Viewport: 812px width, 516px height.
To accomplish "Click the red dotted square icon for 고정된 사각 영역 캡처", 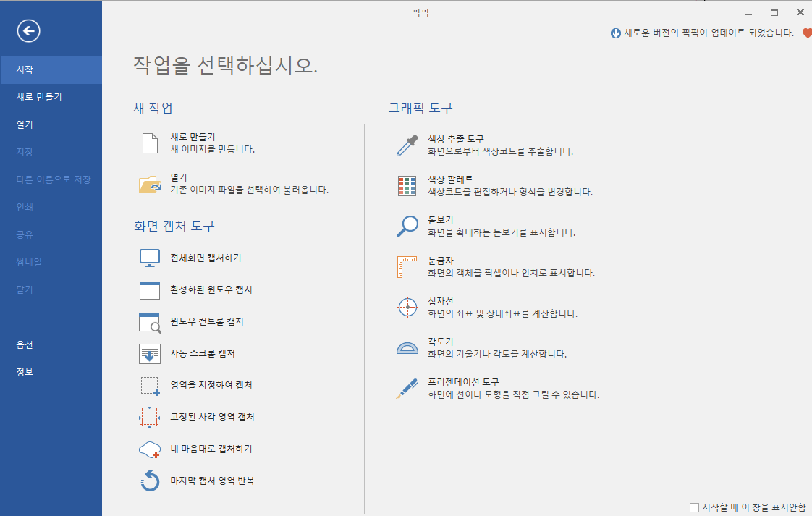I will tap(150, 417).
